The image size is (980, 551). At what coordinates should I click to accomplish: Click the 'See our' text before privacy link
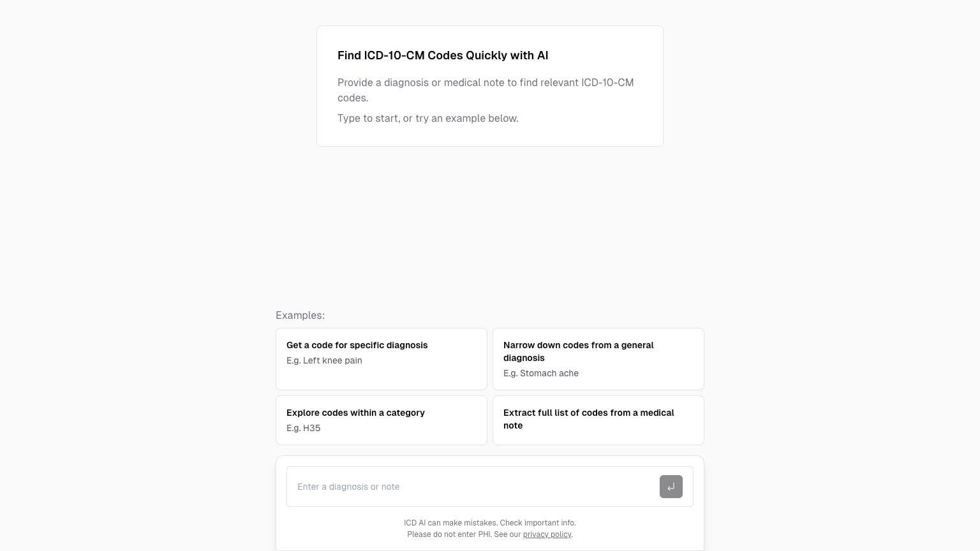click(507, 534)
